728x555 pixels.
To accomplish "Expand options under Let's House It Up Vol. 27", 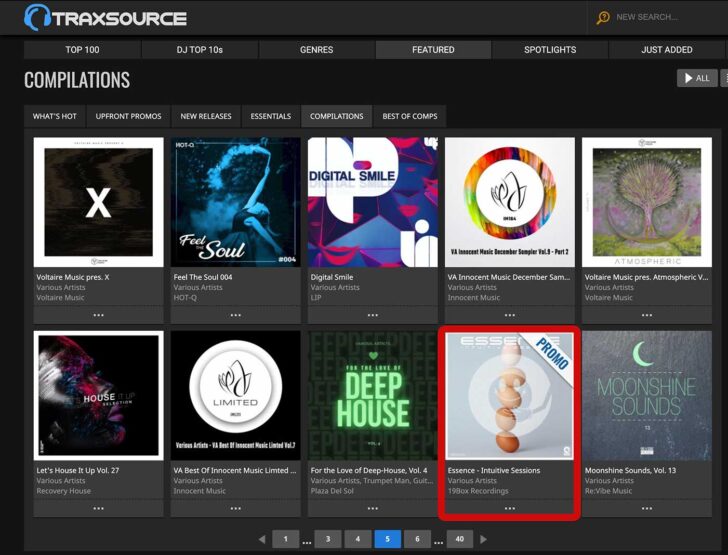I will point(98,508).
